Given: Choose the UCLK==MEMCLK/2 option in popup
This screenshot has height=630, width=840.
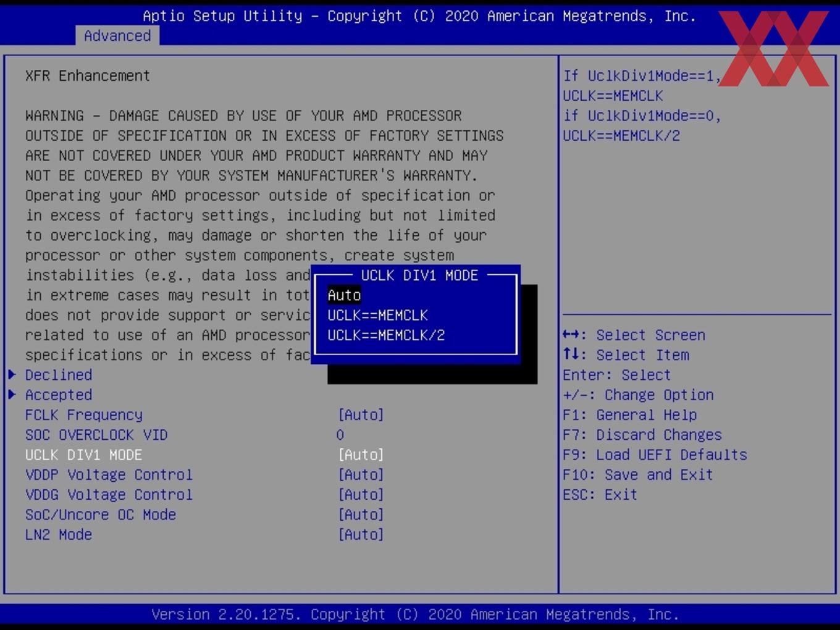Looking at the screenshot, I should click(386, 335).
